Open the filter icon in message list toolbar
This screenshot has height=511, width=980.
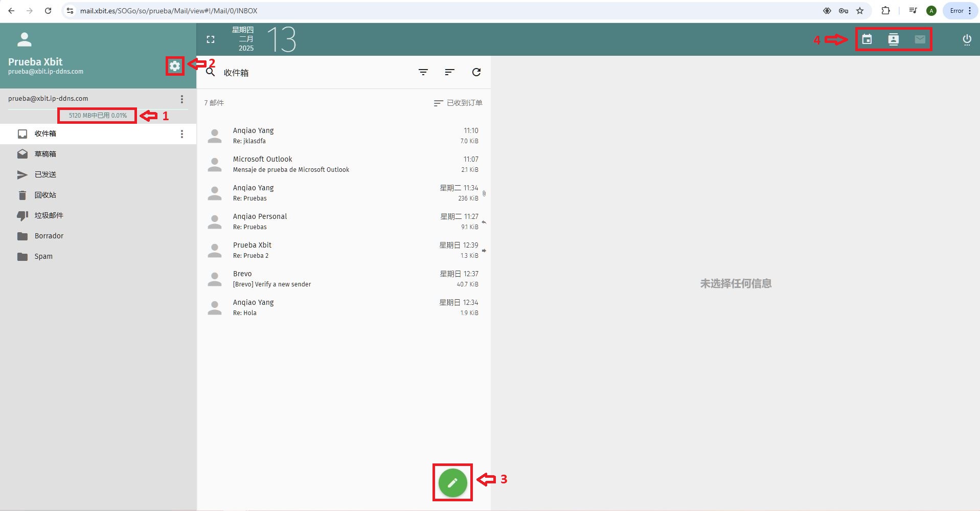(x=423, y=72)
